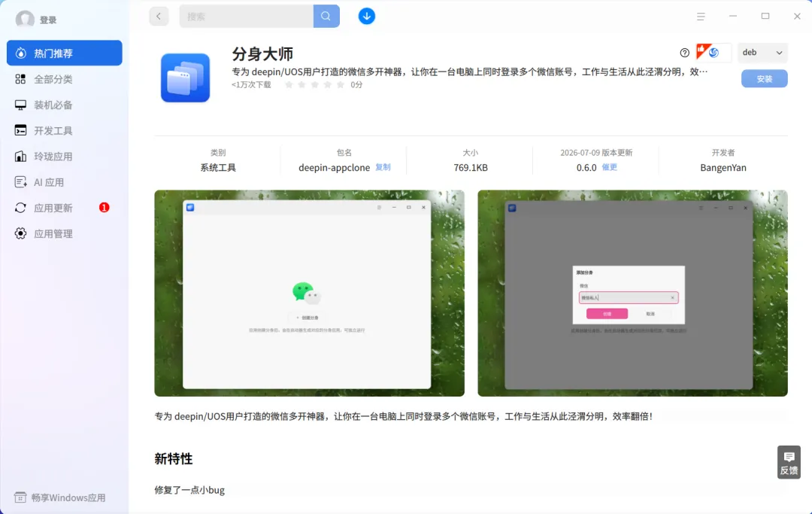Open 畅享Windows应用 at sidebar bottom

pos(60,497)
